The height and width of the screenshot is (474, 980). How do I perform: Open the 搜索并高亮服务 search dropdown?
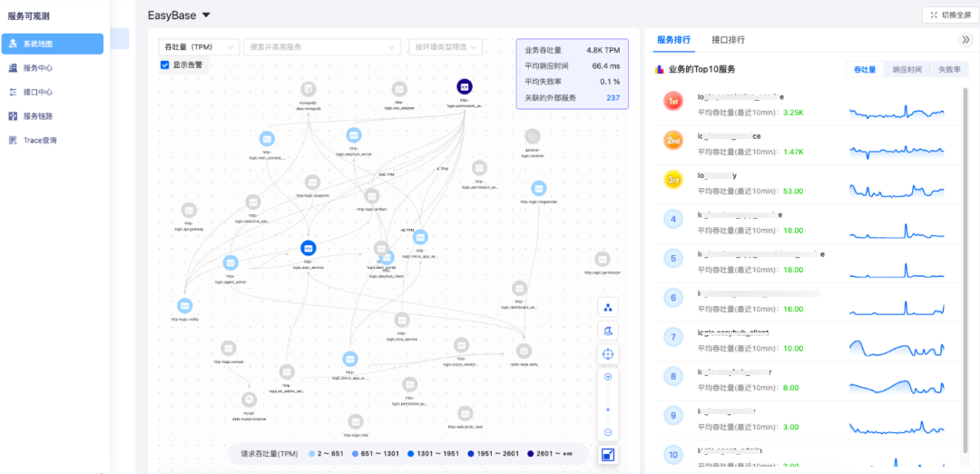point(322,47)
